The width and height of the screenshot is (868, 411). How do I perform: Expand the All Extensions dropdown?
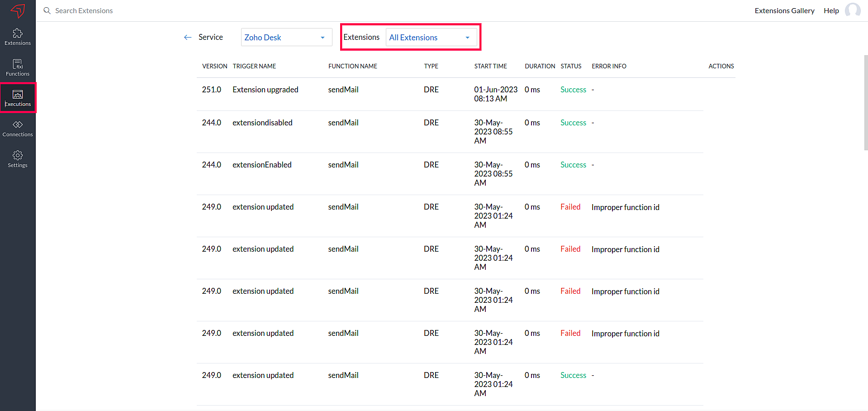point(431,38)
